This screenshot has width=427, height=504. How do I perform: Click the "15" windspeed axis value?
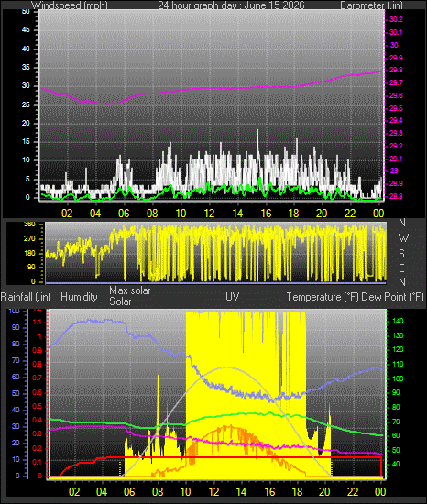tap(26, 142)
